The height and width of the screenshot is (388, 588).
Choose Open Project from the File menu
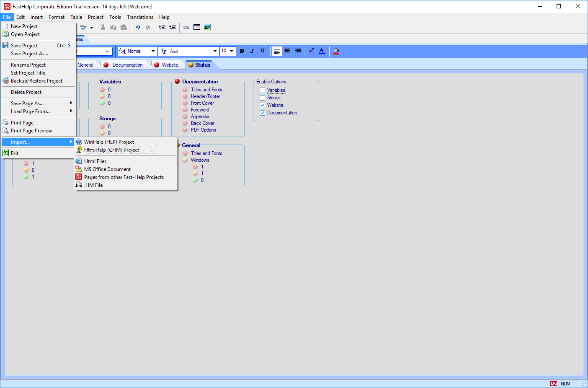pos(38,34)
